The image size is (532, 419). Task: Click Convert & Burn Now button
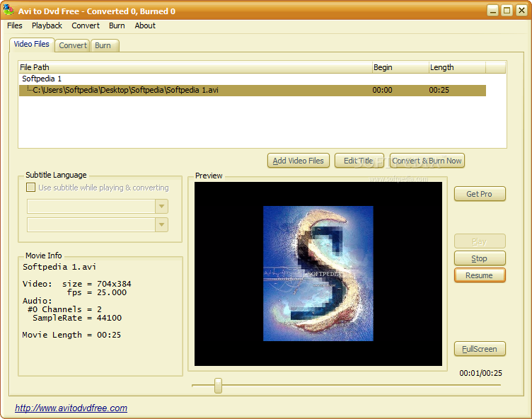(427, 161)
